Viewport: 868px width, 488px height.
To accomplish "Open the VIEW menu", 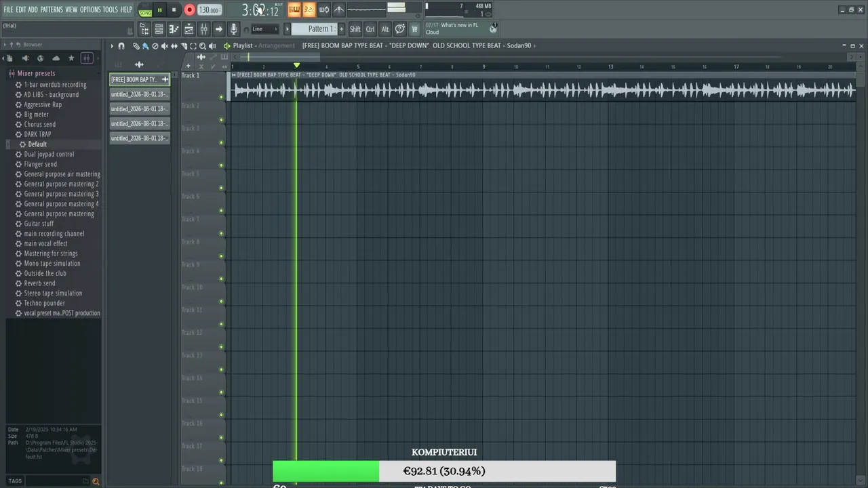I will point(71,9).
